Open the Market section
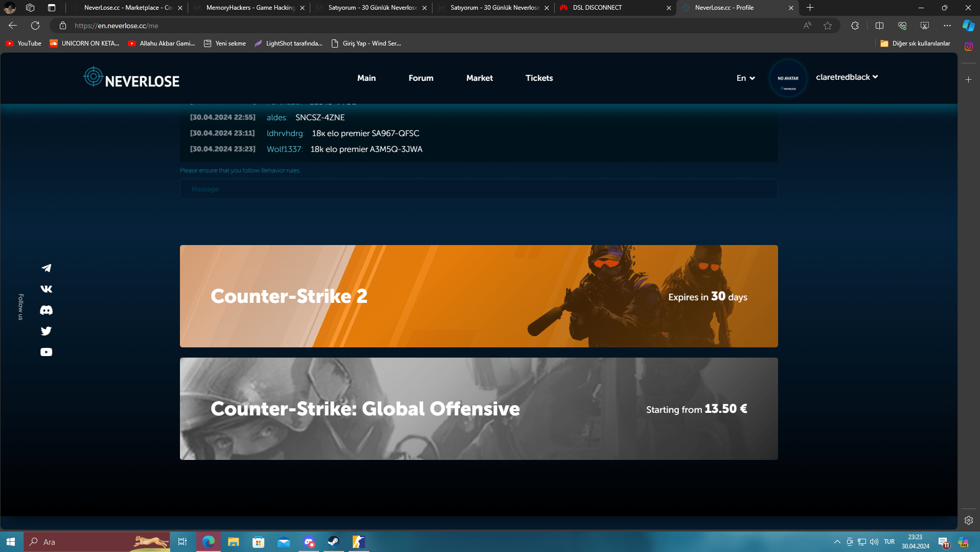The width and height of the screenshot is (980, 552). pos(480,78)
